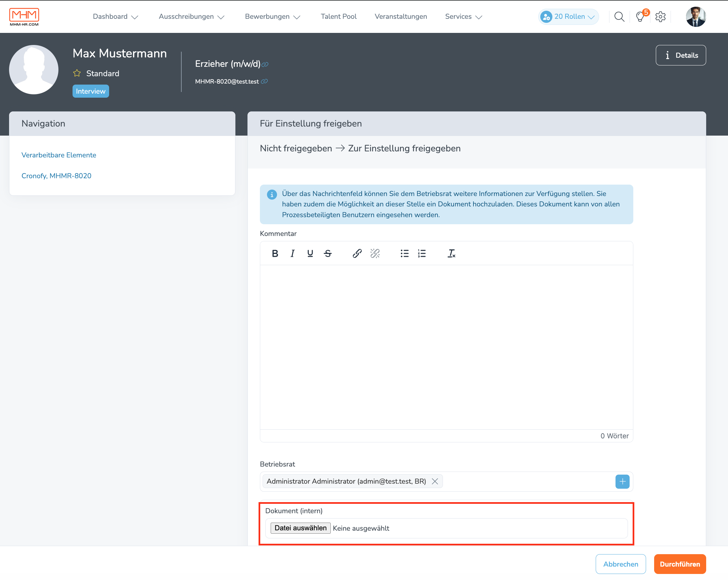Toggle the favorite star next to Standard
This screenshot has height=580, width=728.
77,73
